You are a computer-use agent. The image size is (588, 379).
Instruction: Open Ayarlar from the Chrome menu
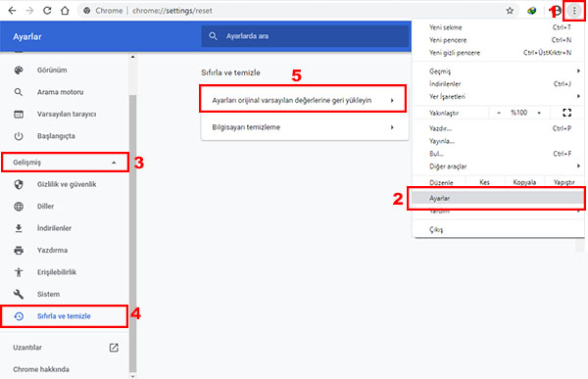(498, 198)
